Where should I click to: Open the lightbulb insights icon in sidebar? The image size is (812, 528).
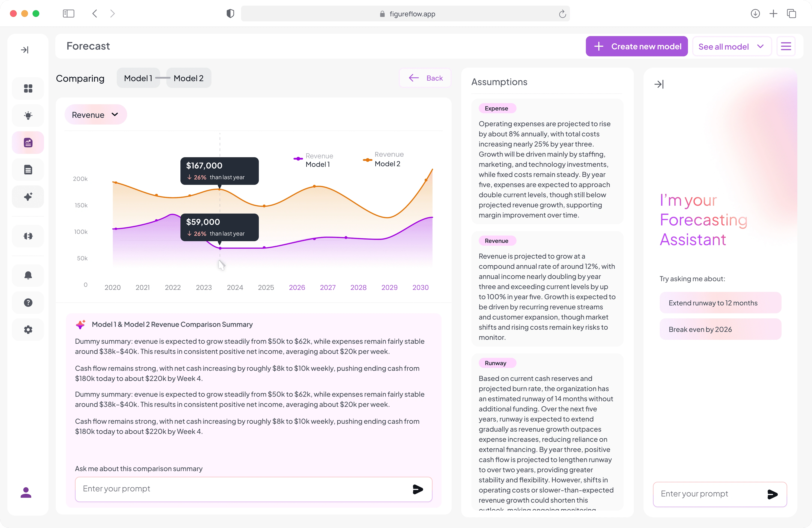coord(28,115)
